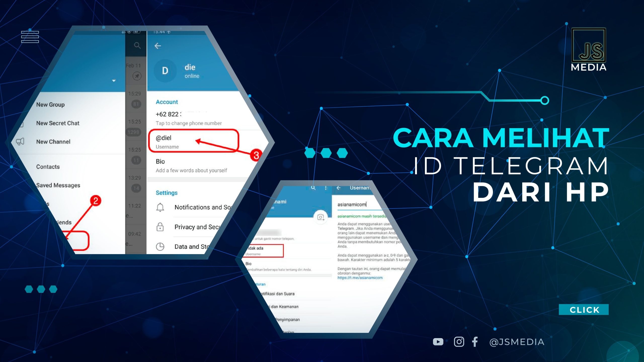
Task: Click the Settings section header
Action: 167,193
